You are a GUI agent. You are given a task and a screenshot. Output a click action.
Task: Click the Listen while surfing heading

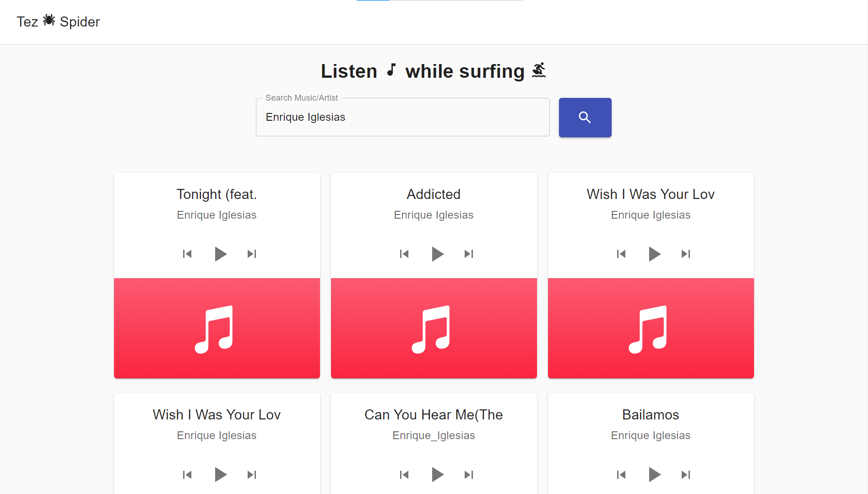click(434, 71)
